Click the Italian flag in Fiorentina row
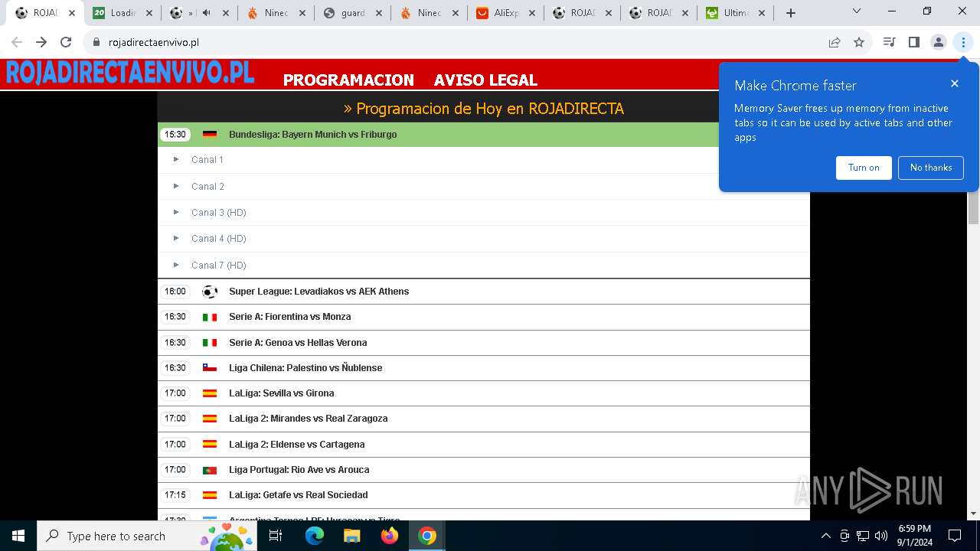Image resolution: width=980 pixels, height=551 pixels. tap(210, 317)
